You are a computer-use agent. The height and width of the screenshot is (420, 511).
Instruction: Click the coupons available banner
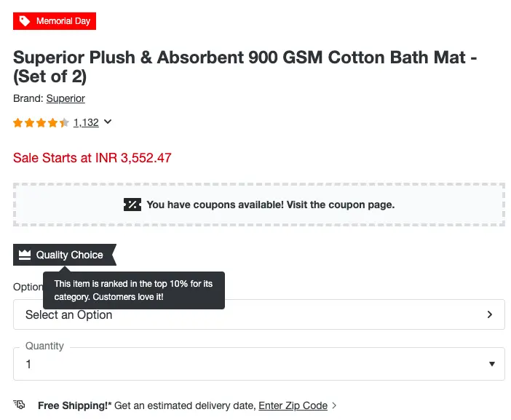[259, 205]
